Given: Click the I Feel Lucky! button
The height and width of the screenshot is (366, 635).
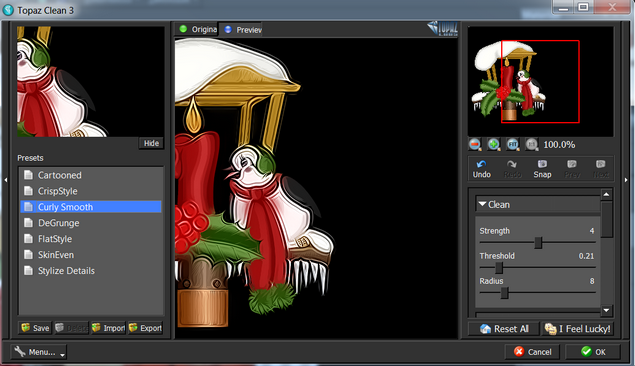Looking at the screenshot, I should click(577, 328).
